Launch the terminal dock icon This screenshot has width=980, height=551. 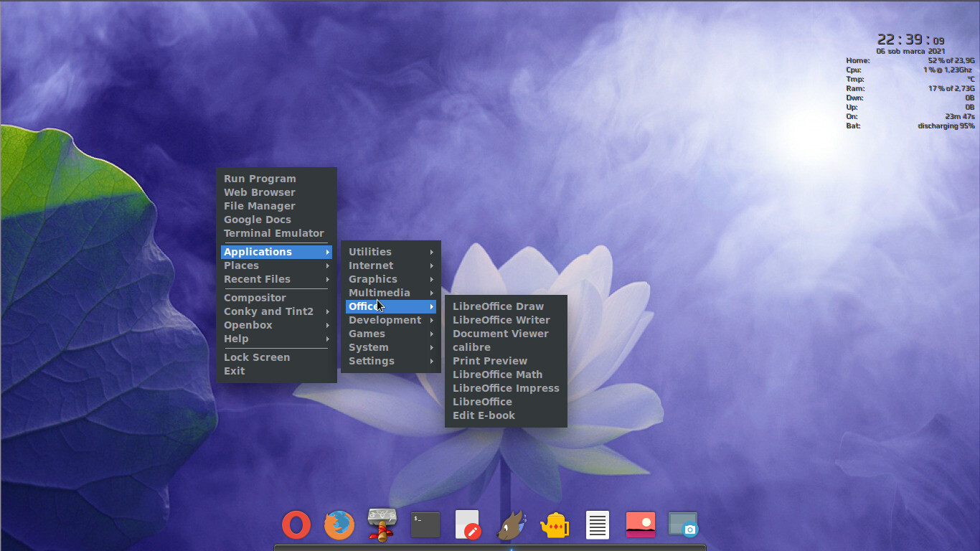tap(425, 525)
